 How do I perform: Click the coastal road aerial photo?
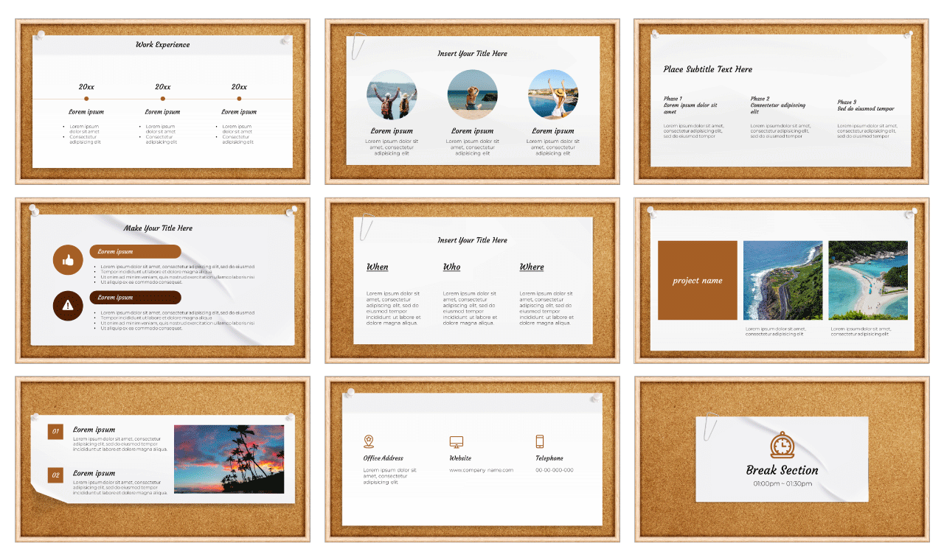pos(782,281)
